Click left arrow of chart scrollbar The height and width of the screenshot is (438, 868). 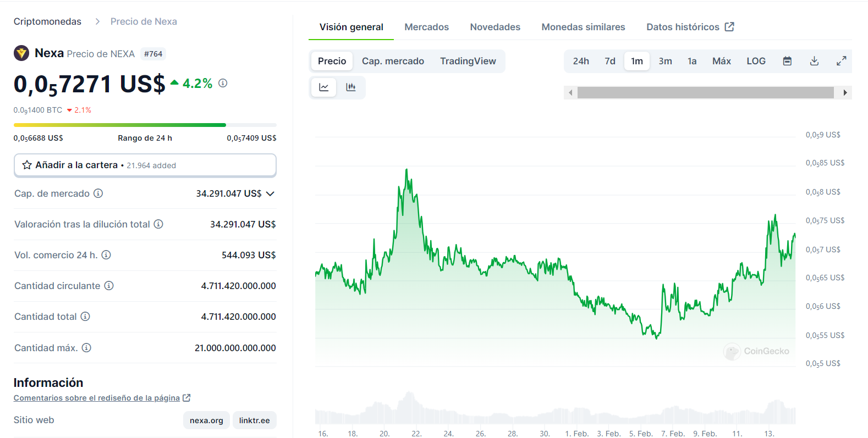click(x=570, y=92)
